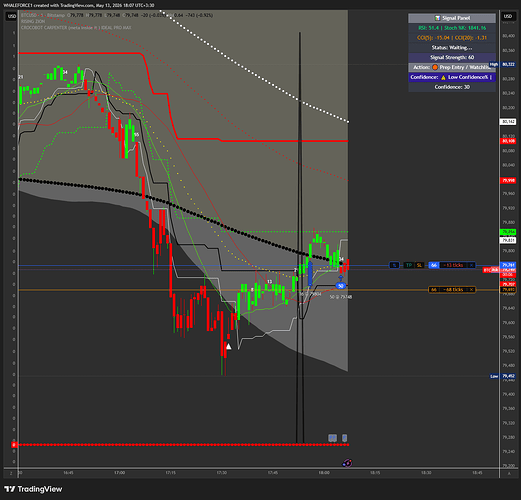Click the purple planet event icon near the time axis
This screenshot has height=500, width=521.
coord(347,463)
